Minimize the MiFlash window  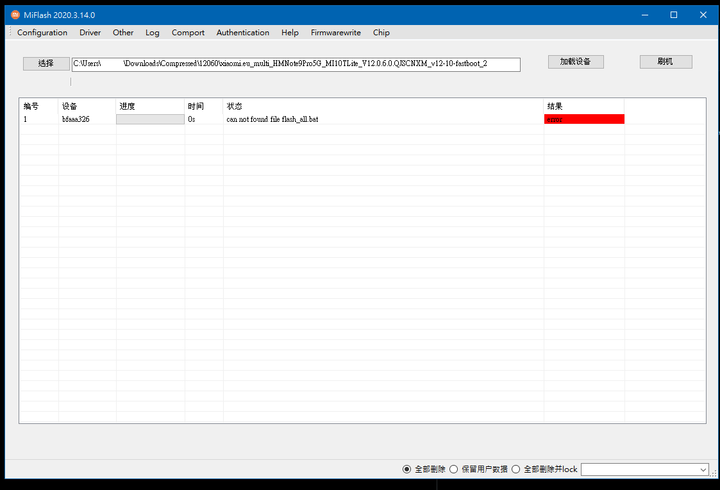pyautogui.click(x=645, y=15)
